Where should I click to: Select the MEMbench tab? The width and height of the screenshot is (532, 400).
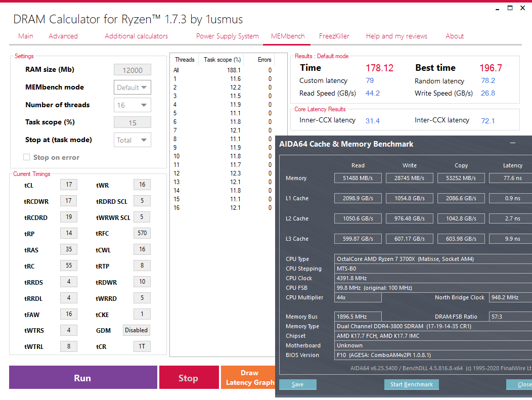[x=288, y=36]
